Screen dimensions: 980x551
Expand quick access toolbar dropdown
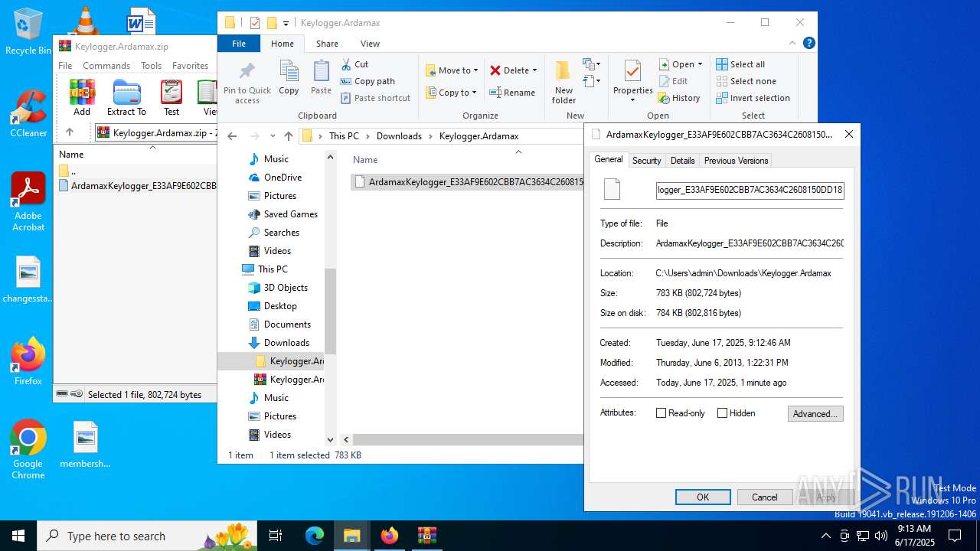click(286, 23)
